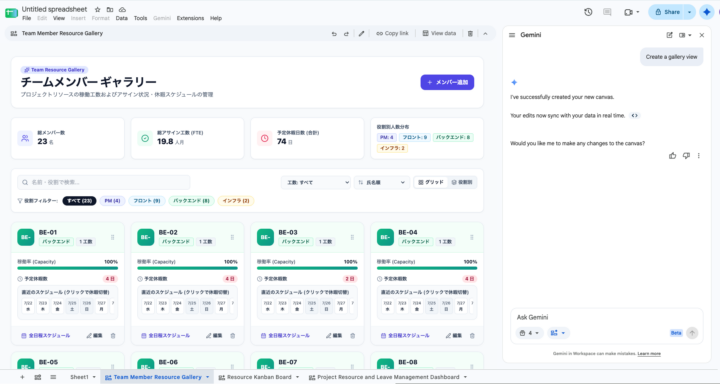Open the sources count 4 dropdown

pyautogui.click(x=529, y=333)
